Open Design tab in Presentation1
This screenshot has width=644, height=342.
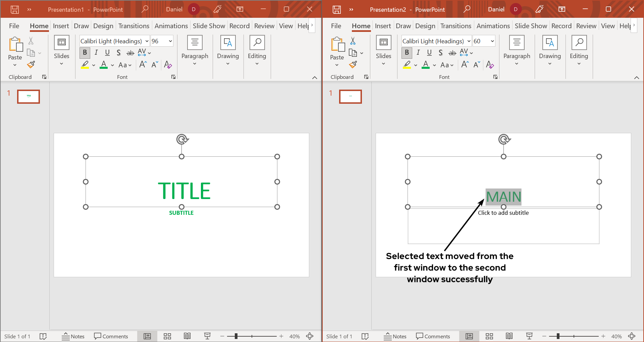103,26
